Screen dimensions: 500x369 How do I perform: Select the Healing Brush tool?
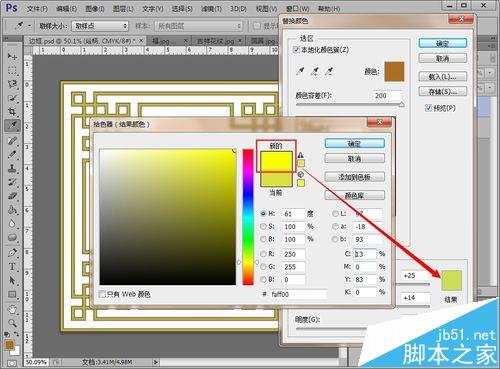click(12, 141)
